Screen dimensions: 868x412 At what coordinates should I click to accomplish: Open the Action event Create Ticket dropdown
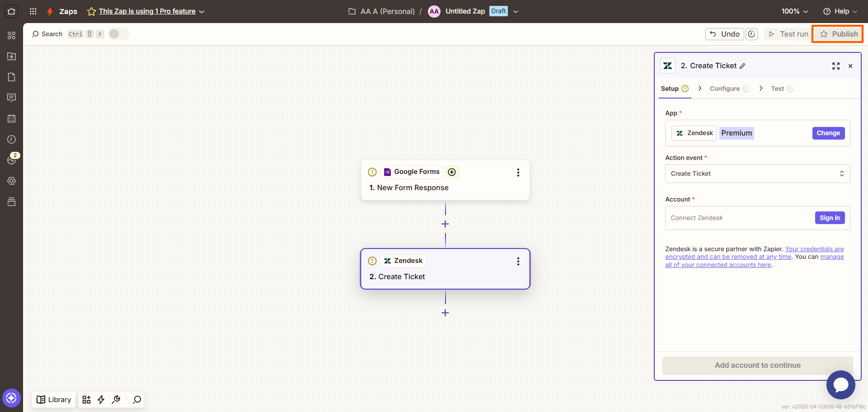757,173
